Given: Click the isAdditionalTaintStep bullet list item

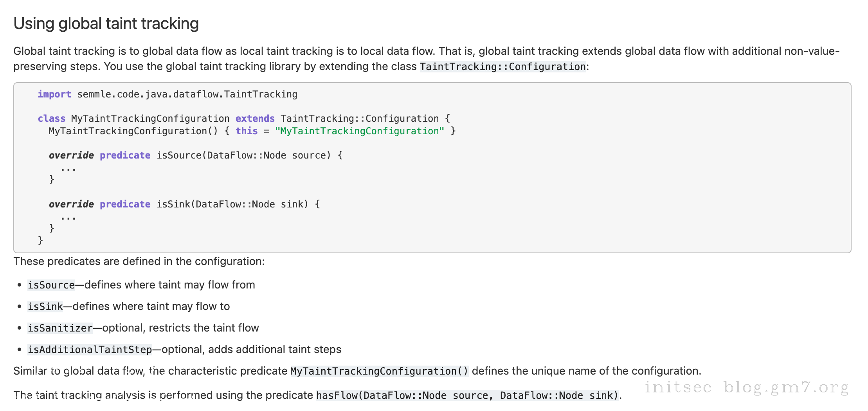Looking at the screenshot, I should (x=184, y=350).
